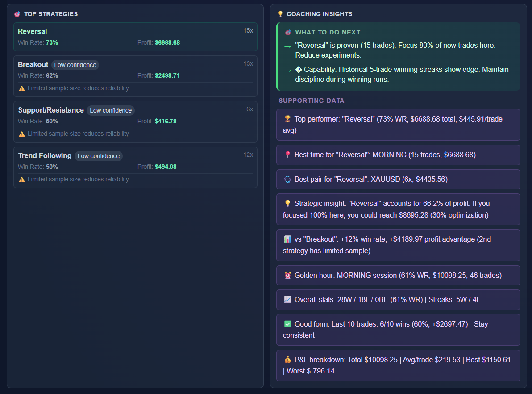
Task: Click the 15x trade count on Reversal
Action: point(248,31)
